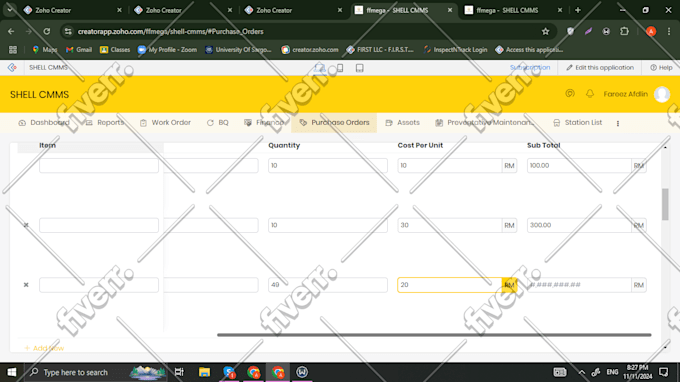This screenshot has height=382, width=680.
Task: Open the Preventative Maintenance tab
Action: pyautogui.click(x=485, y=123)
